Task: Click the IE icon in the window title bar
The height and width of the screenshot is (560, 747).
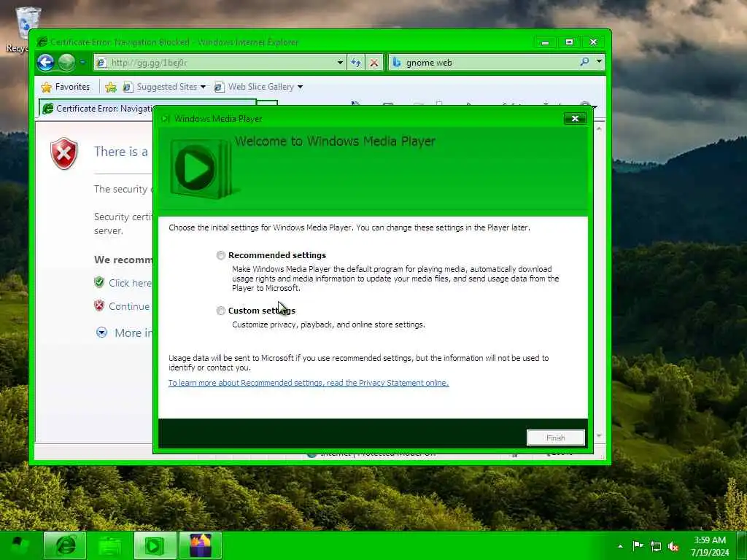Action: 42,42
